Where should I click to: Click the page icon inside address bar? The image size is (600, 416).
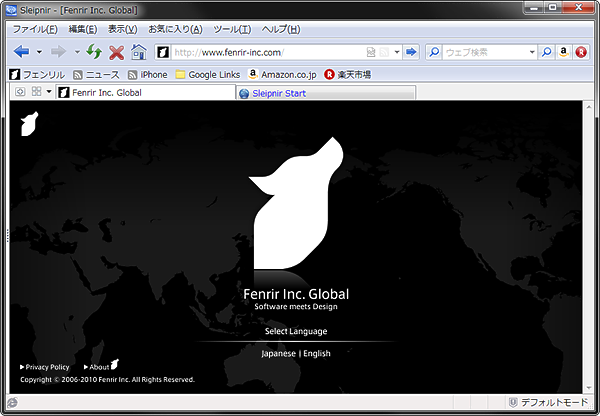click(371, 52)
